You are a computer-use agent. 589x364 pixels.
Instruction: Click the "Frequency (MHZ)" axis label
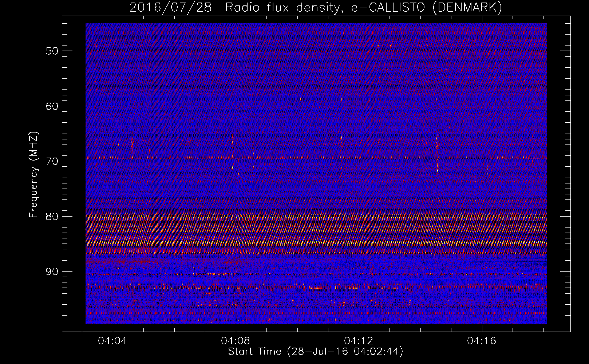click(33, 175)
